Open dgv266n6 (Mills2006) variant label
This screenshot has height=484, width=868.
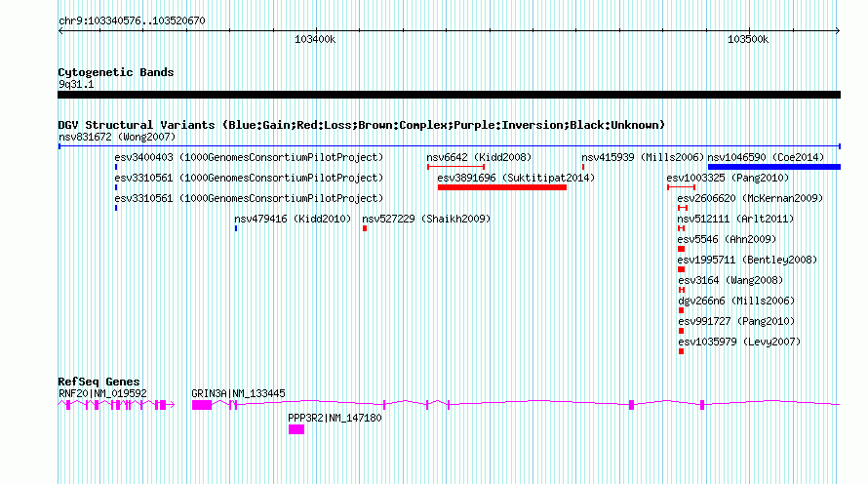tap(736, 301)
